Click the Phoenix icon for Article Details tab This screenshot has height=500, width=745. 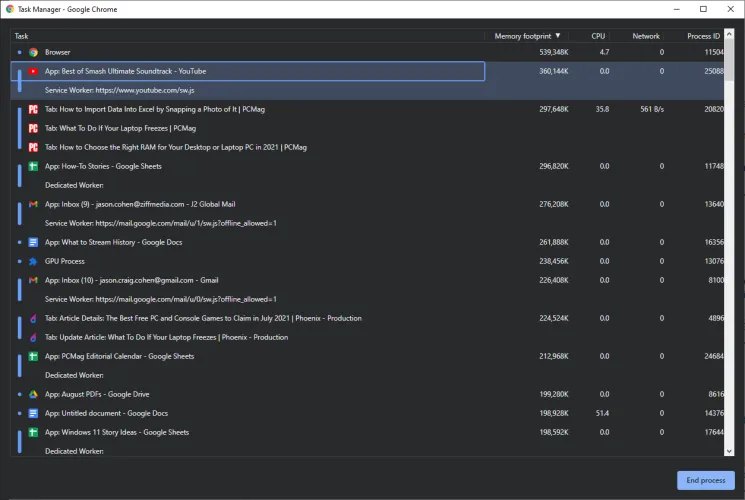(x=33, y=318)
